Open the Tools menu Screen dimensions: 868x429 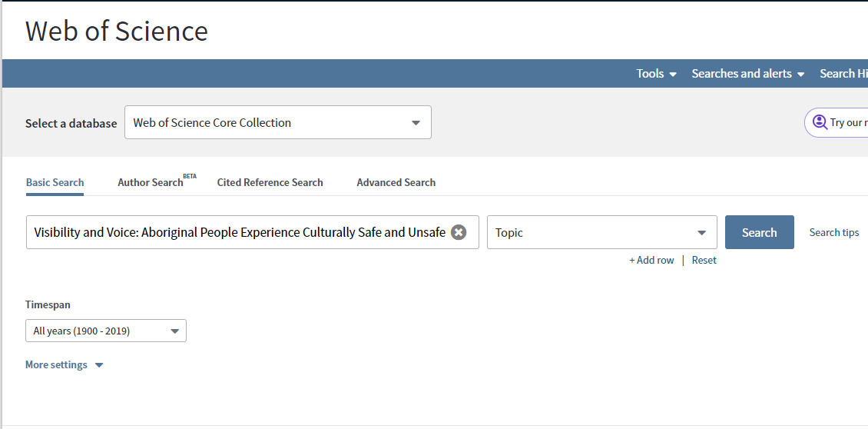(656, 74)
